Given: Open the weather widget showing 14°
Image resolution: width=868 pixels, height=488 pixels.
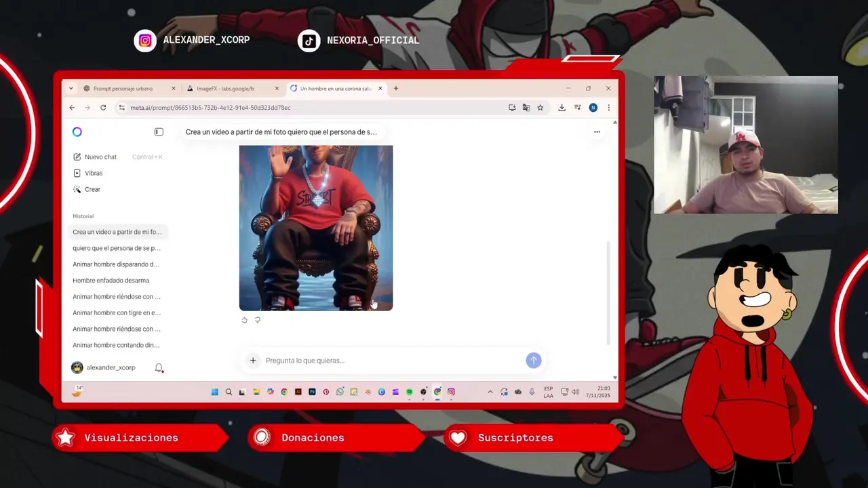Looking at the screenshot, I should point(77,391).
